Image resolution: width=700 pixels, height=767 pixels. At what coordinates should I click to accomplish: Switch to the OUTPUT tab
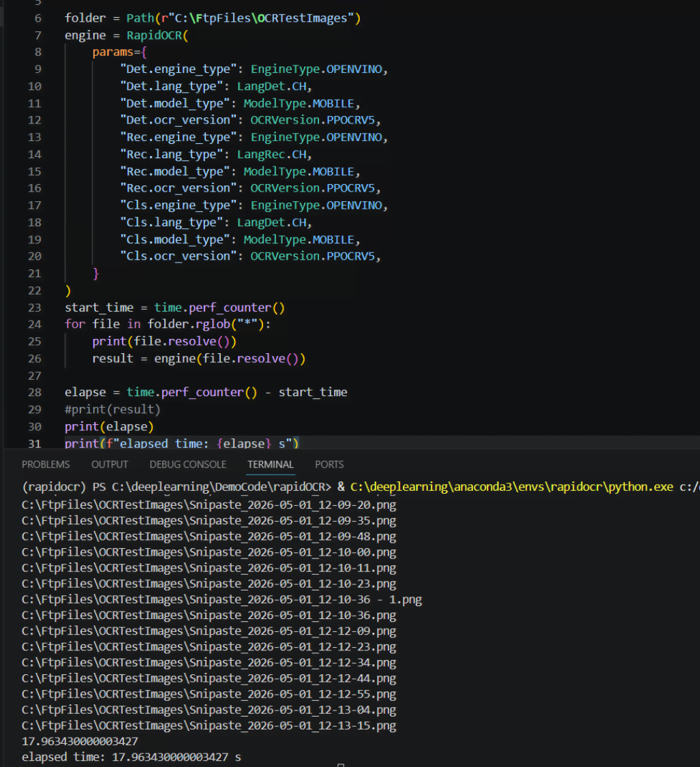110,464
